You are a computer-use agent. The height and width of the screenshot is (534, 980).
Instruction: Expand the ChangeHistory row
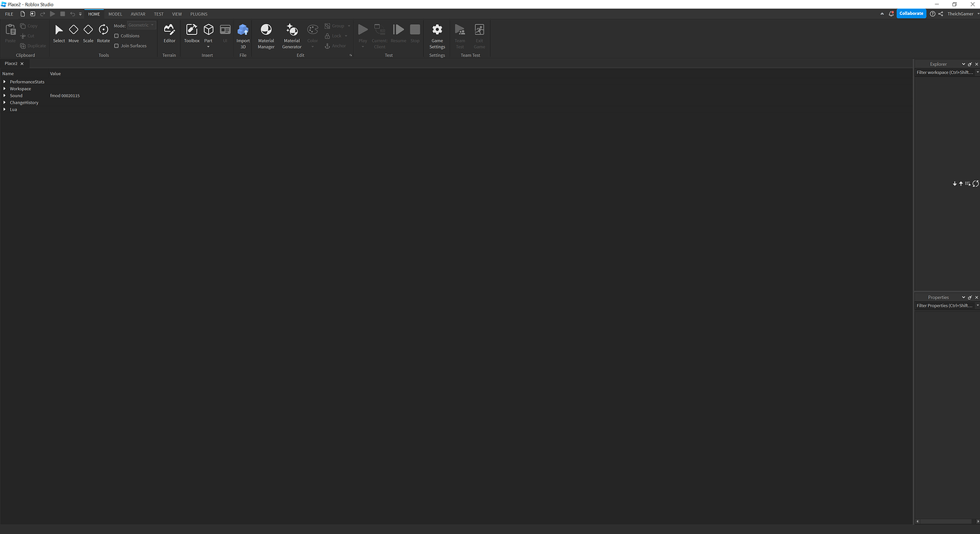coord(4,102)
